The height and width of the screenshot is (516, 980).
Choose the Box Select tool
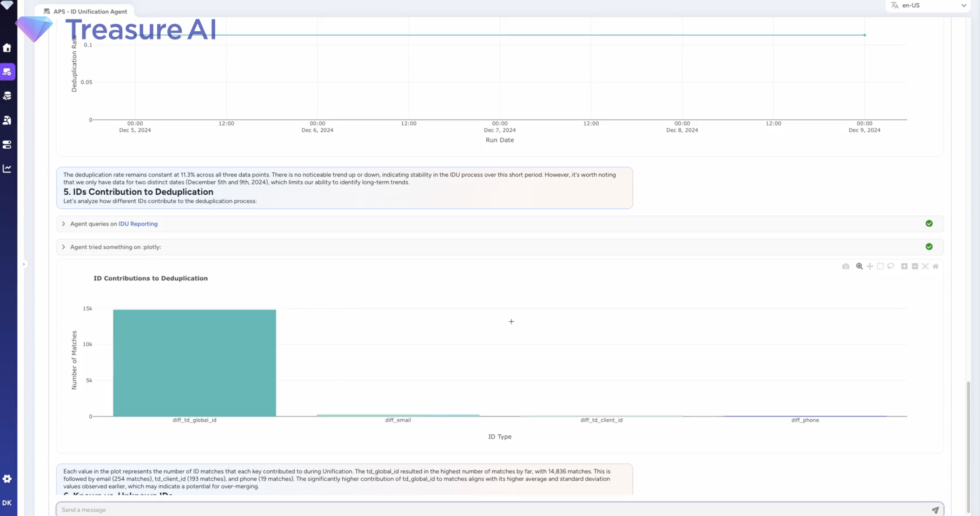pyautogui.click(x=880, y=266)
